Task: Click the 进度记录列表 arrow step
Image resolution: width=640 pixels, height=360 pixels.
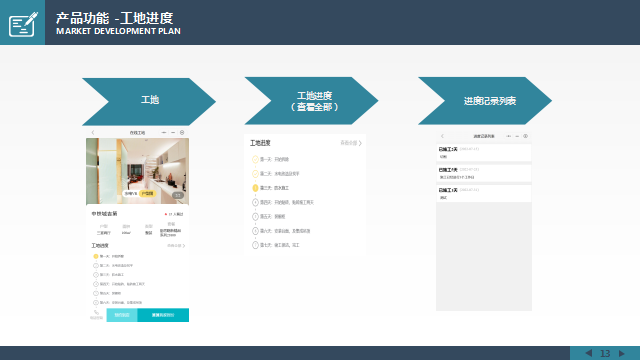Action: coord(485,101)
